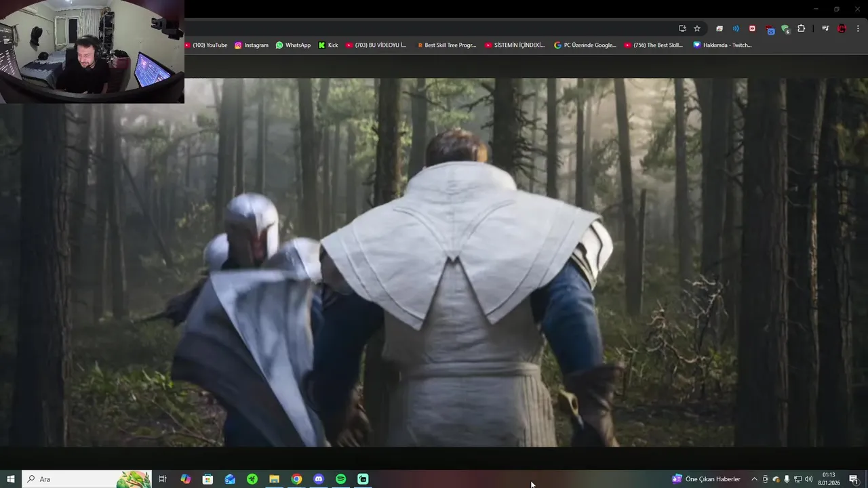Screen dimensions: 868x488
Task: Launch Microsoft Copilot from the taskbar
Action: 185,479
